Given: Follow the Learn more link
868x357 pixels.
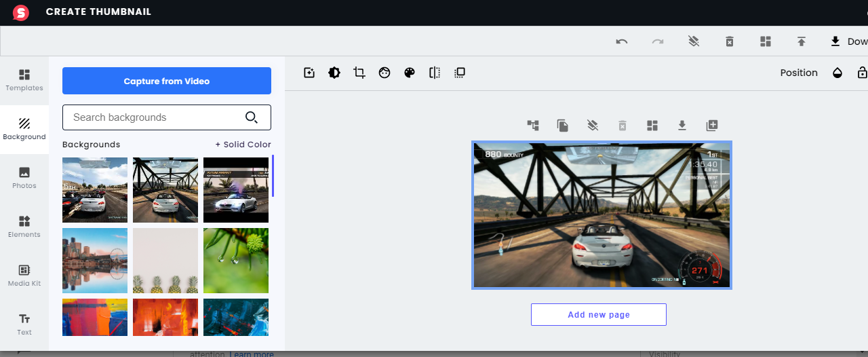Looking at the screenshot, I should click(252, 354).
